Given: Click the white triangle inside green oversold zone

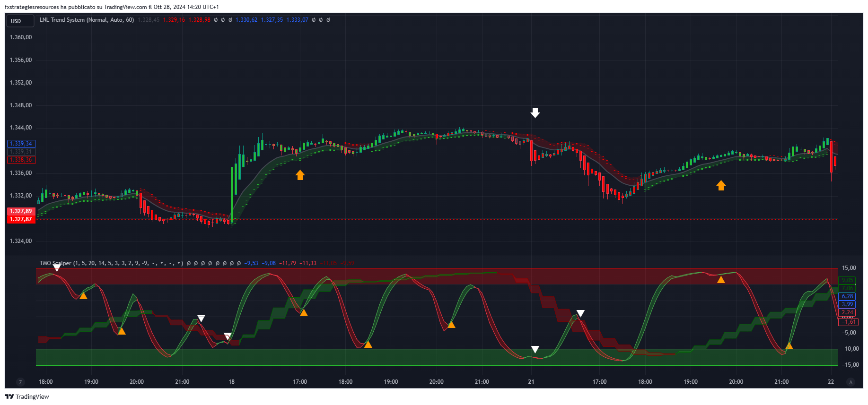Looking at the screenshot, I should point(535,349).
